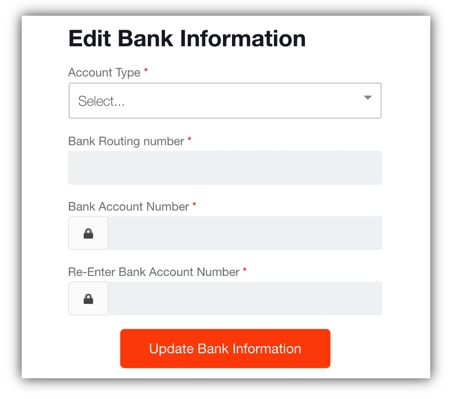Click the 'Bank Account Number' label text
455x399 pixels.
129,206
